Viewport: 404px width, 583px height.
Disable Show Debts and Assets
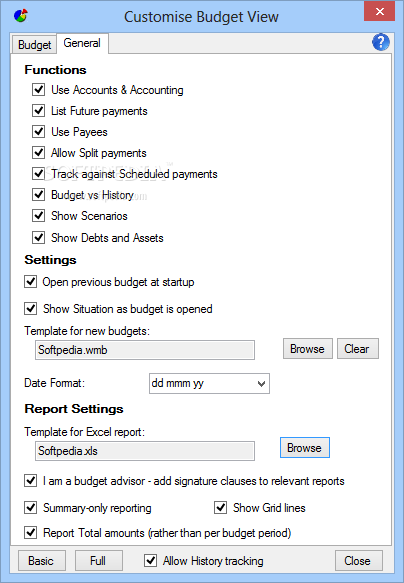point(38,238)
